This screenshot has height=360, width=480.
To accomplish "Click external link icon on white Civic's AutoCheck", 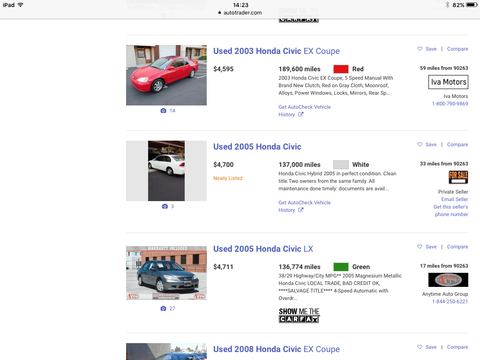I will coord(301,210).
